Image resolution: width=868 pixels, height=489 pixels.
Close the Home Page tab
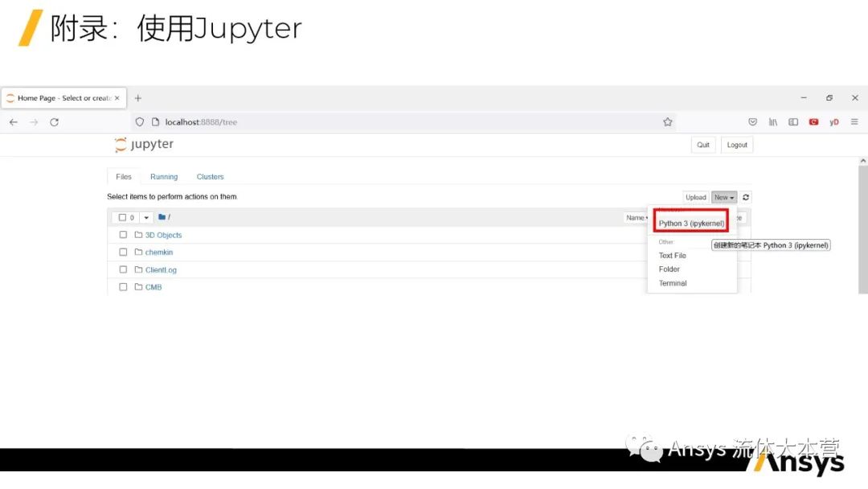click(x=117, y=98)
